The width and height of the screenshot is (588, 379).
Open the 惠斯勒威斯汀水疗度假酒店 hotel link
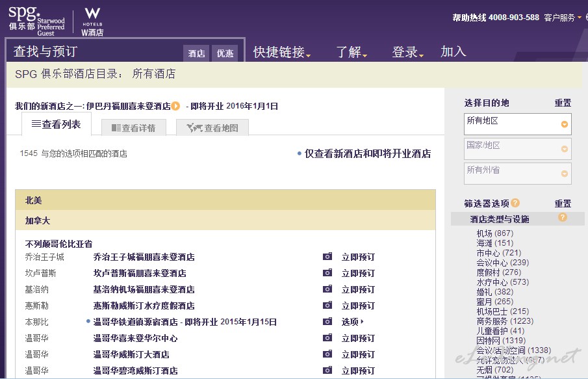[x=144, y=306]
